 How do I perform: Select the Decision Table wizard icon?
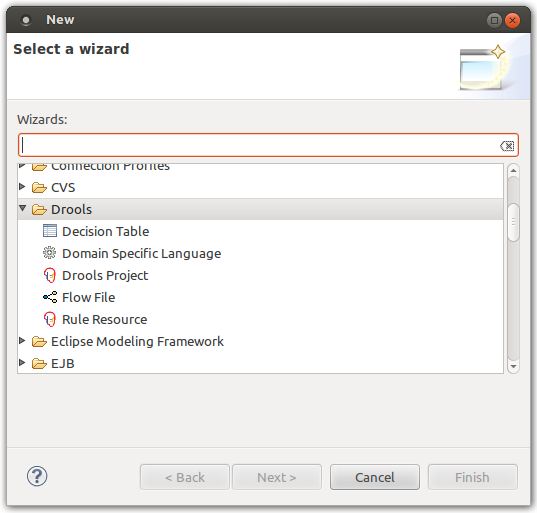tap(50, 231)
